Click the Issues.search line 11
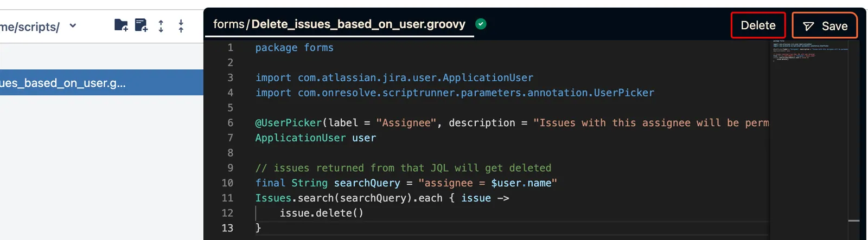Viewport: 868px width, 240px height. (x=382, y=198)
